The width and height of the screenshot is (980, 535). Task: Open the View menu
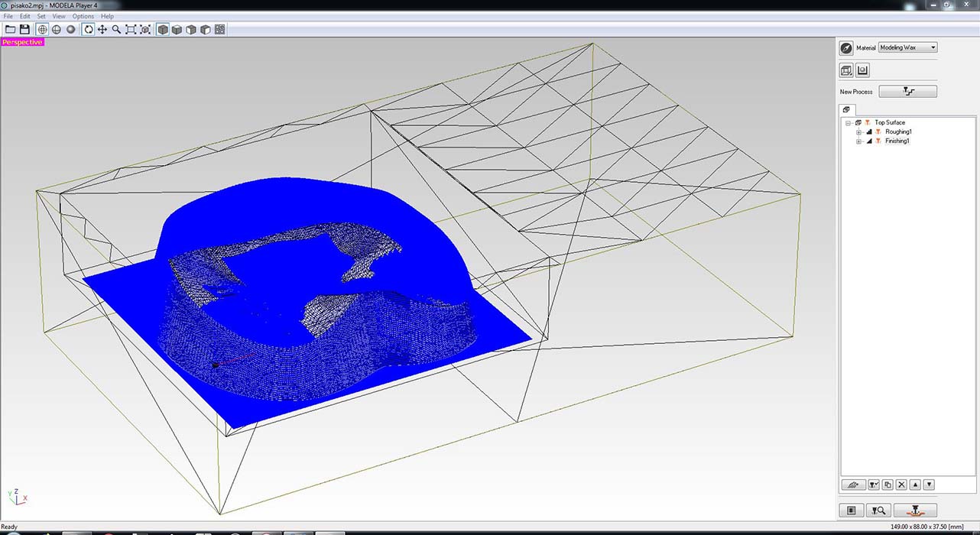tap(59, 16)
